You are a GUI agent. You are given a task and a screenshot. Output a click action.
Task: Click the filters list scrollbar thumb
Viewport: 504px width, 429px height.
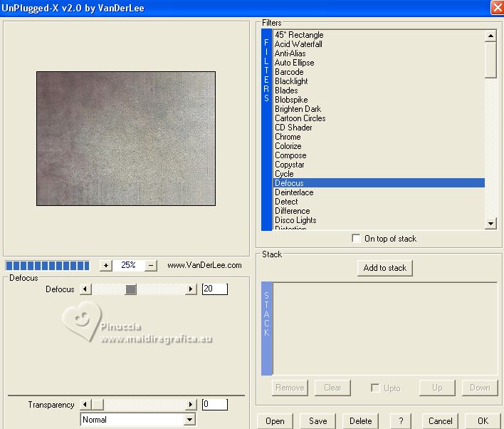point(490,60)
